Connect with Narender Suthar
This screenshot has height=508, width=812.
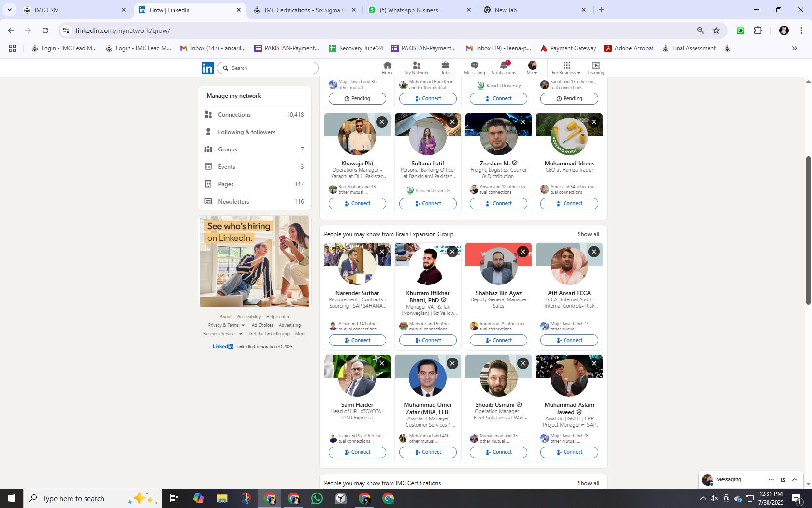[357, 340]
